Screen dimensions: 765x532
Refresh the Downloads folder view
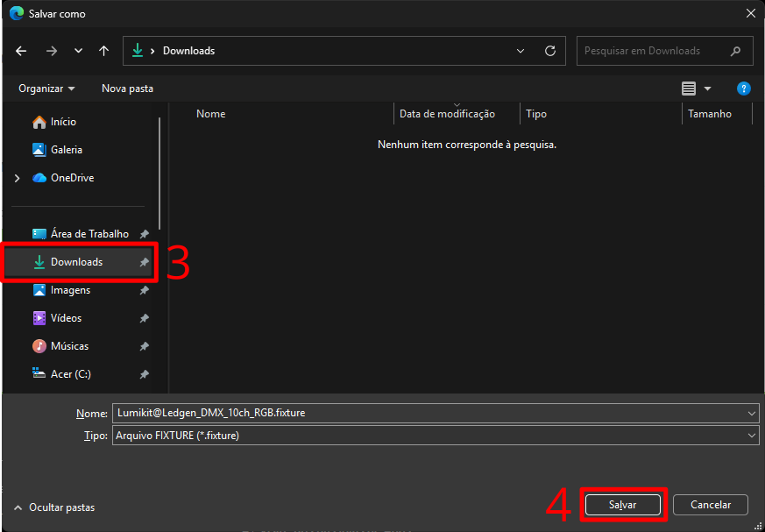(550, 51)
